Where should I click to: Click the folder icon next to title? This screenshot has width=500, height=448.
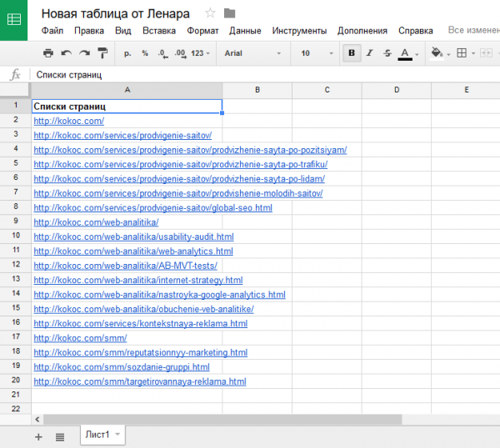pos(230,13)
